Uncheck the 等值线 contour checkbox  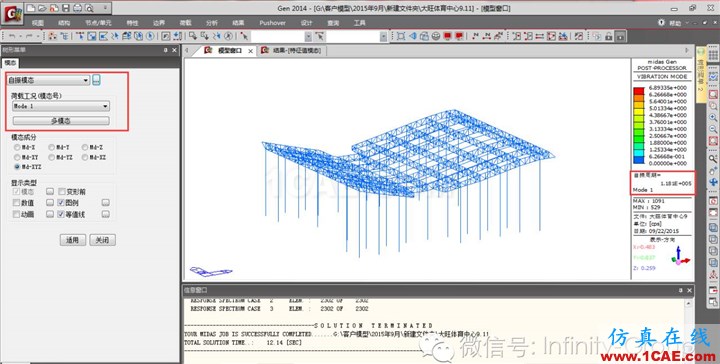point(61,214)
